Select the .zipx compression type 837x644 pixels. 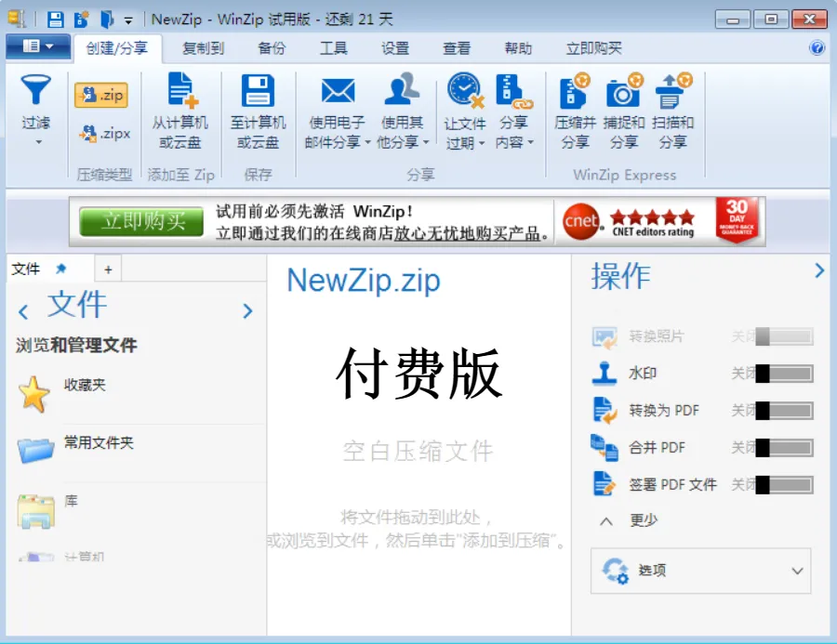click(x=104, y=133)
